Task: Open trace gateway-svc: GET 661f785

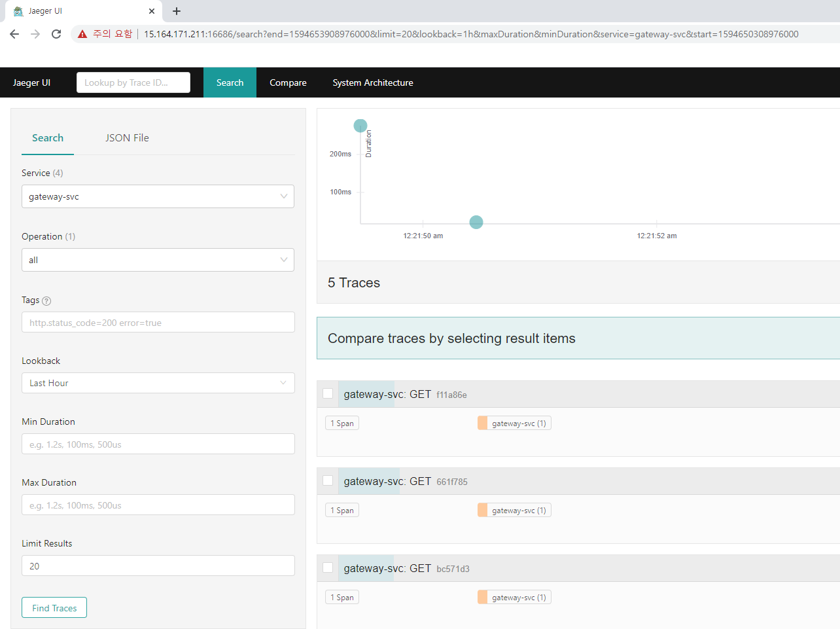Action: tap(406, 481)
